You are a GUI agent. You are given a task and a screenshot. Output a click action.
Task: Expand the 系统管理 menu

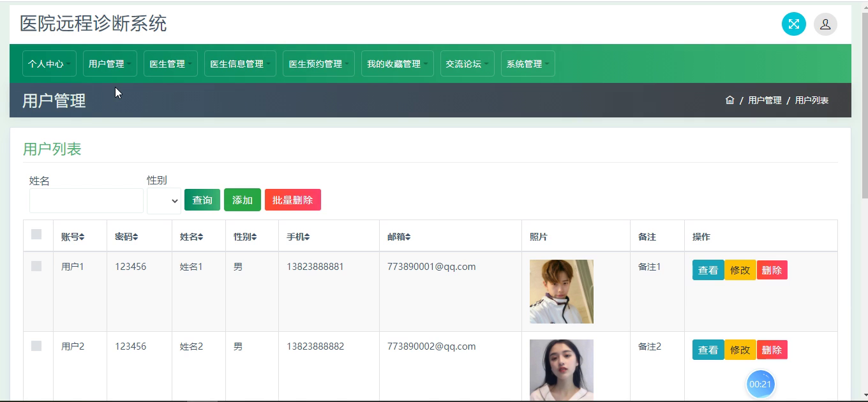coord(528,64)
